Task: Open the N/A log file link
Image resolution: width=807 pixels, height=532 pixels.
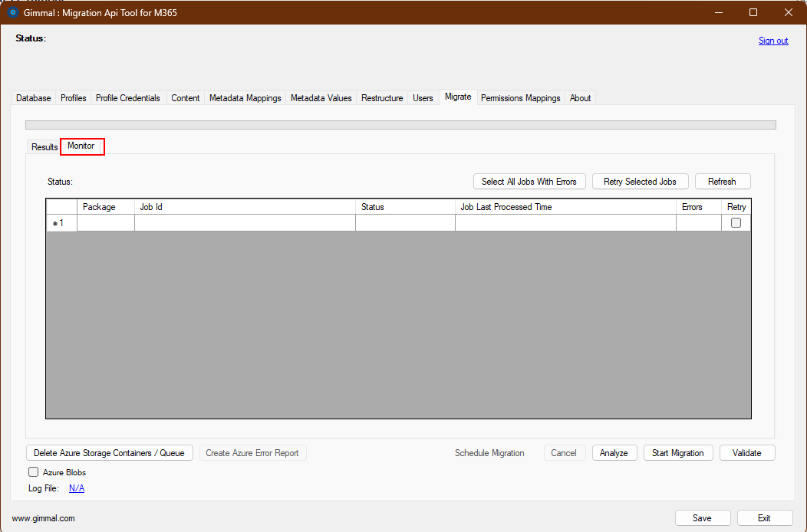Action: tap(76, 488)
